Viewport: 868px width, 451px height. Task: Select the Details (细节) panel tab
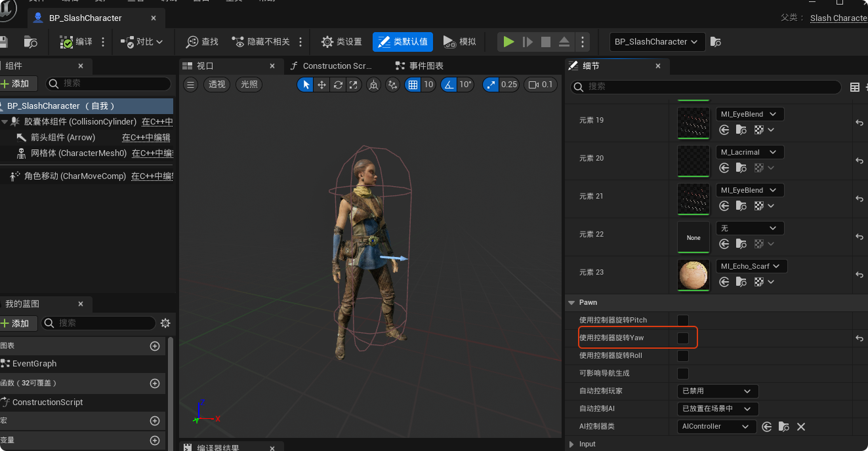[617, 66]
